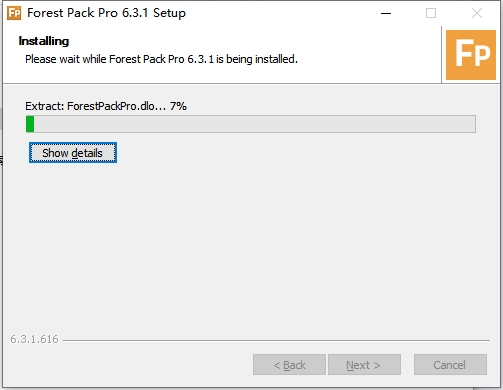Click the Fp icon in the title bar
503x390 pixels.
(x=14, y=13)
